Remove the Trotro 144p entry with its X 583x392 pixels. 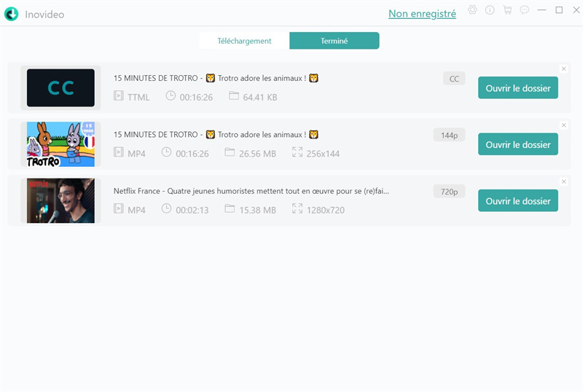(563, 125)
